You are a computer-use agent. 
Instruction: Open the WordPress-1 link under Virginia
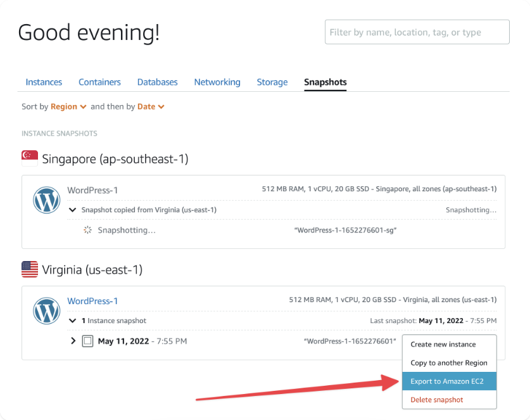pos(92,301)
